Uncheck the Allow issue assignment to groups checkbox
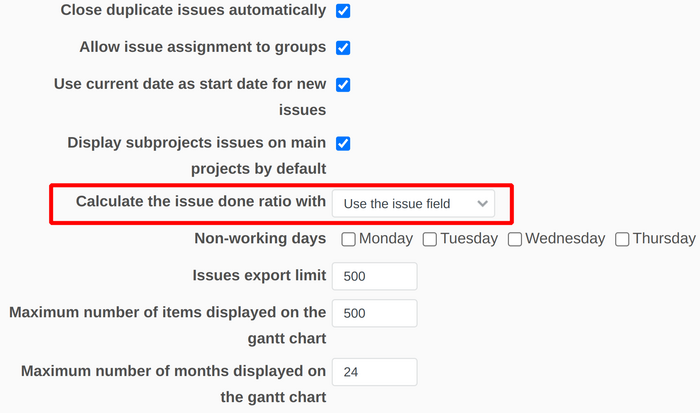Image resolution: width=700 pixels, height=413 pixels. coord(343,48)
